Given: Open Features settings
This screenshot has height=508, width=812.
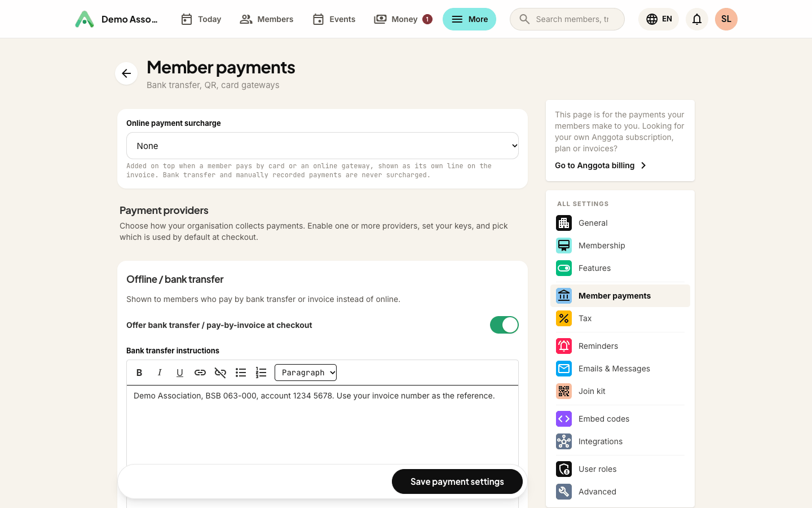Looking at the screenshot, I should 620,268.
